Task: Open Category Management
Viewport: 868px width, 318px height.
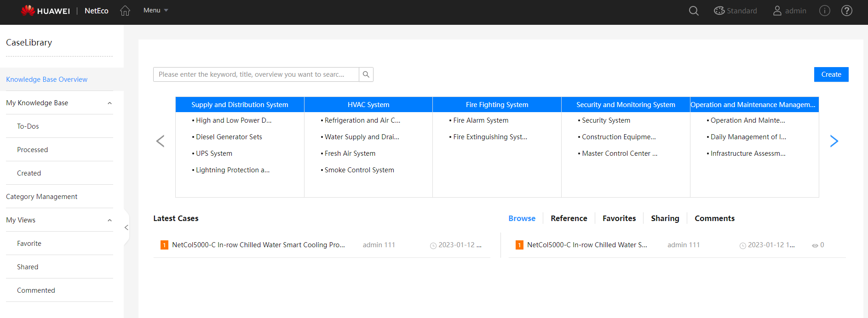Action: [x=41, y=197]
